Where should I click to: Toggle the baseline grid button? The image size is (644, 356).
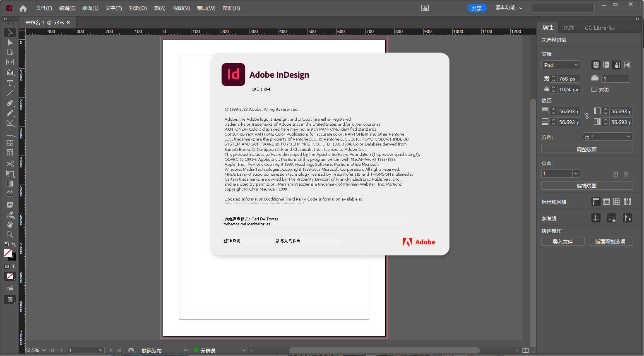click(606, 201)
